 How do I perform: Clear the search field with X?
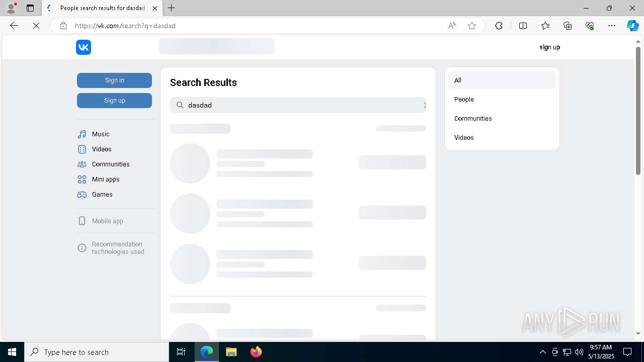[424, 105]
